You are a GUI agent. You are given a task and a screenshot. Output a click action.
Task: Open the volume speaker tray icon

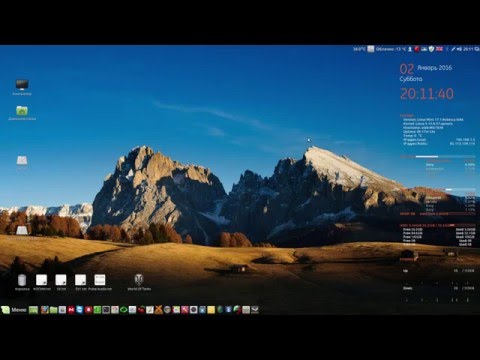coord(459,49)
